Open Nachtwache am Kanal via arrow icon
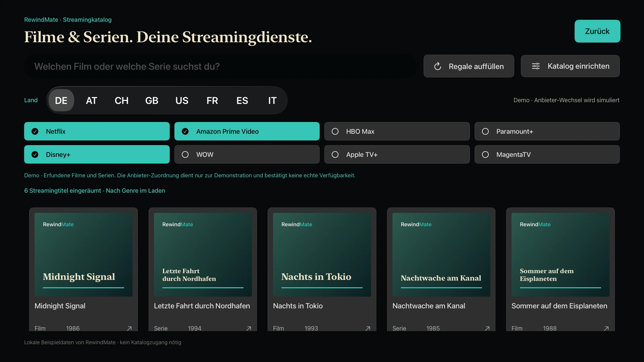 [x=487, y=328]
